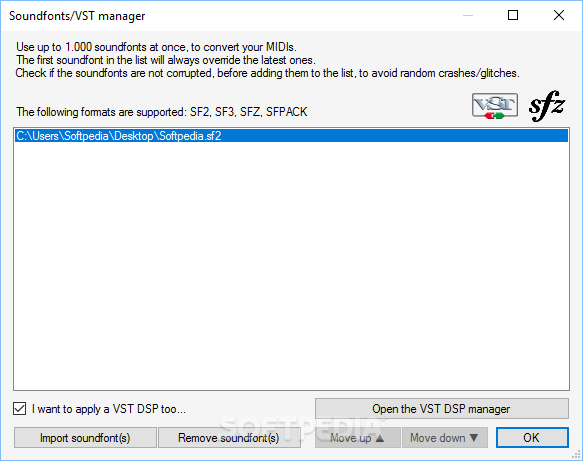Viewport: 583px width, 461px height.
Task: Click the sfz logo icon
Action: (547, 106)
